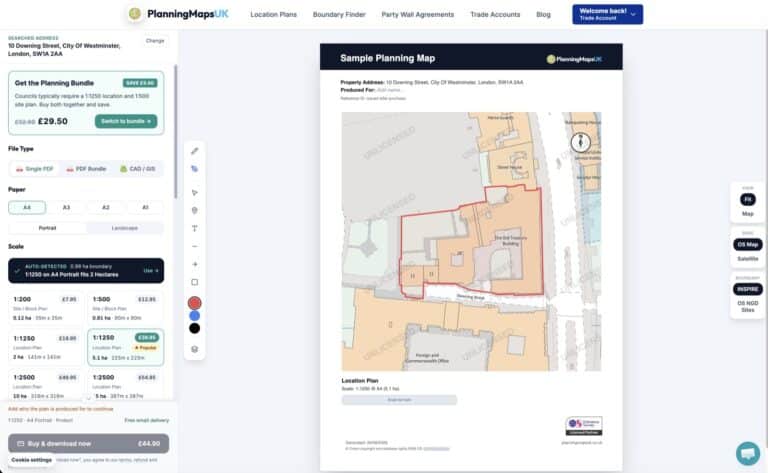Viewport: 768px width, 473px height.
Task: Switch to Portrait orientation
Action: click(x=48, y=228)
